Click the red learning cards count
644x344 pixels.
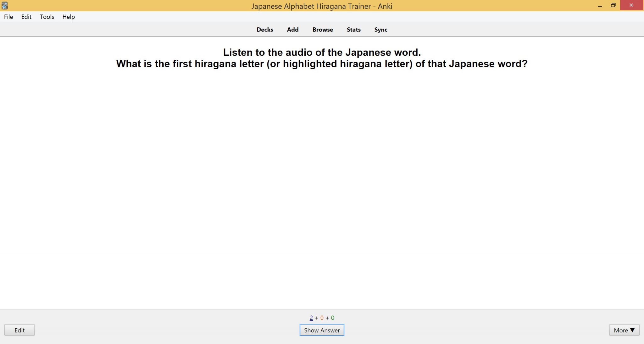click(x=322, y=318)
